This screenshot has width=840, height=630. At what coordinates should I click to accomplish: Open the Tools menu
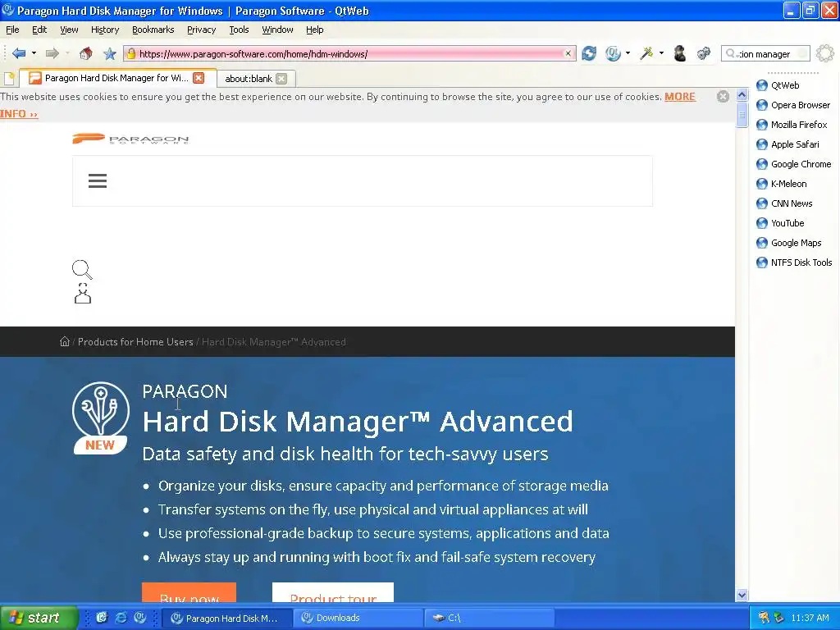pyautogui.click(x=239, y=30)
